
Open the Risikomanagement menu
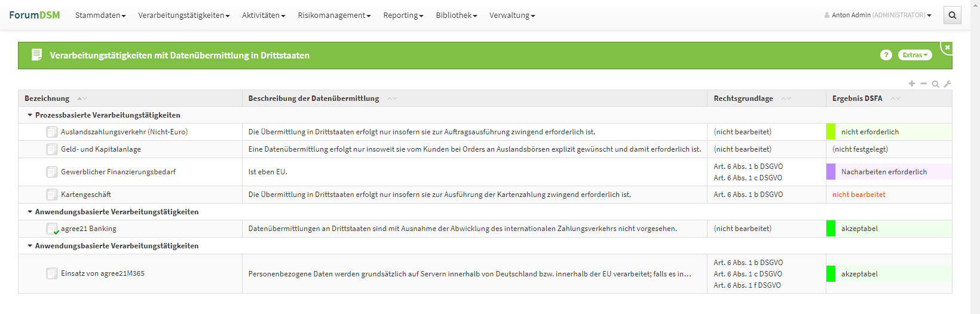334,16
